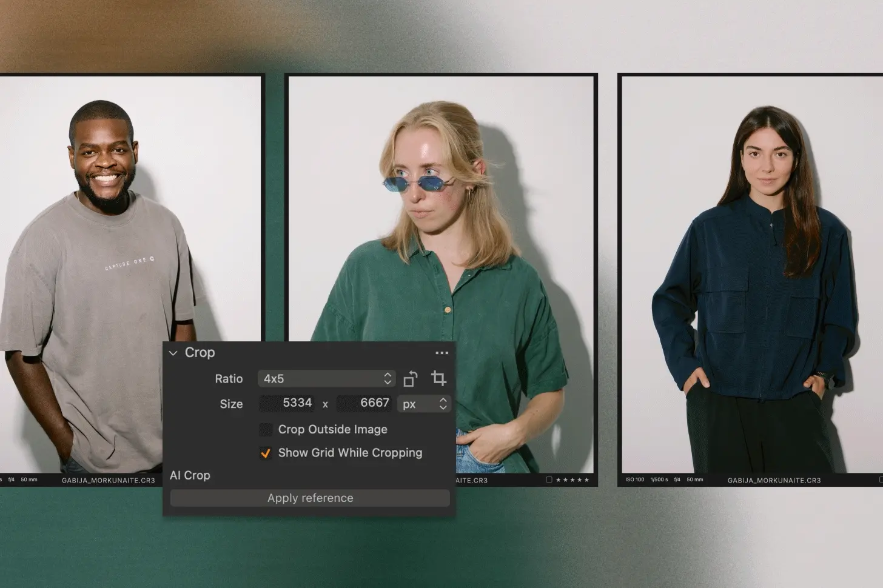Click the GABIJA_MORKUNAITE.CR3 filename under left photo
Viewport: 883px width, 588px height.
[108, 480]
